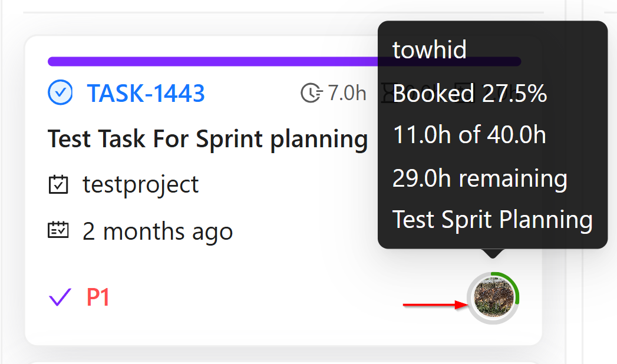Viewport: 617px width, 364px height.
Task: Select the 2 months ago date text
Action: point(157,231)
